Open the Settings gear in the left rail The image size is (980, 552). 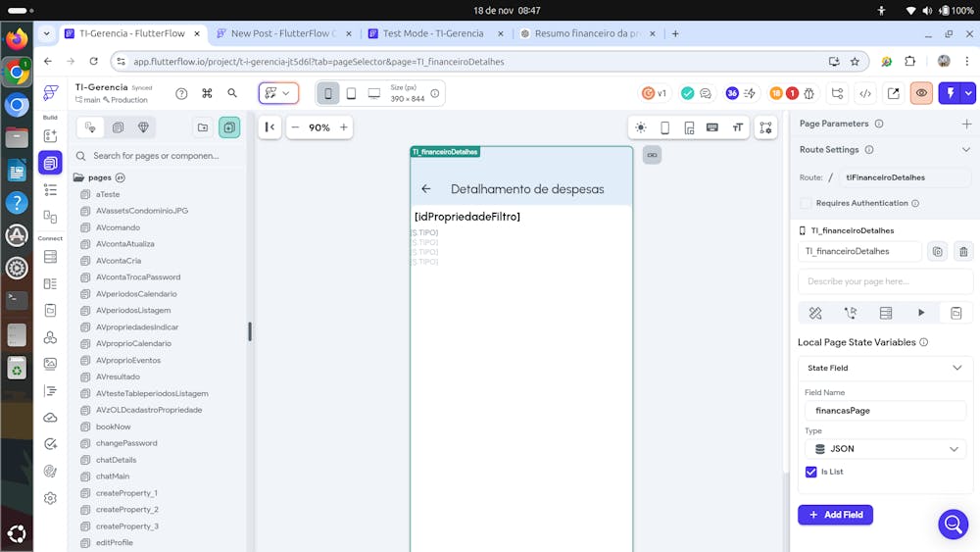click(x=50, y=498)
